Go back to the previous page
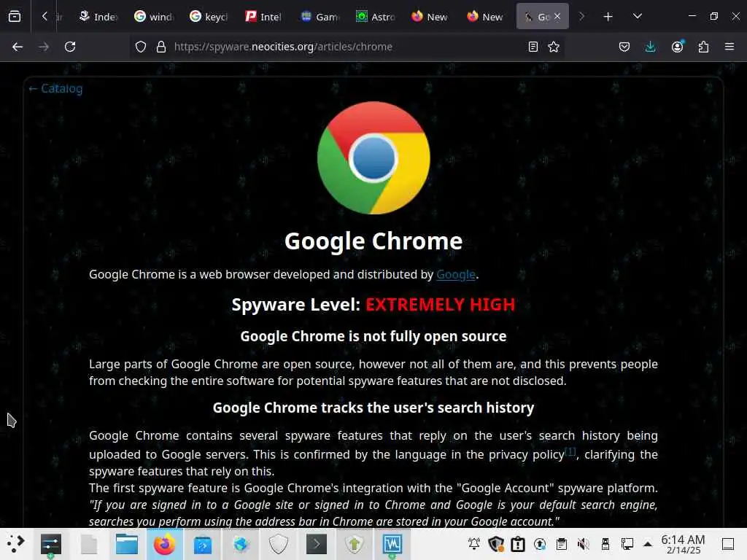Screen dimensions: 747x560 [x=18, y=47]
